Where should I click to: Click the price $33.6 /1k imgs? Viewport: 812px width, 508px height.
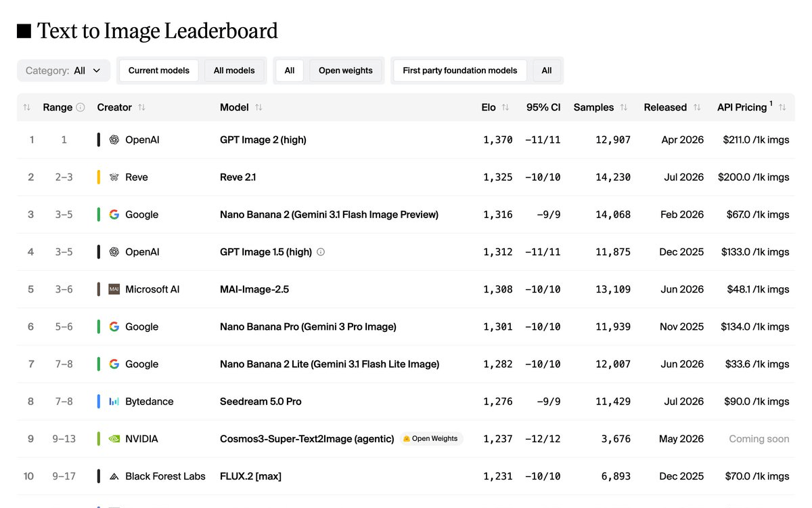(x=757, y=364)
